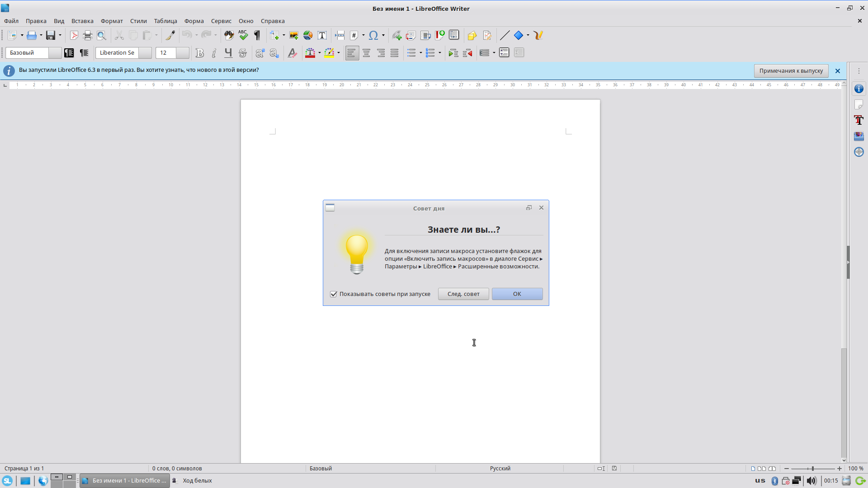Open the font name dropdown list
The height and width of the screenshot is (488, 868).
(x=145, y=53)
